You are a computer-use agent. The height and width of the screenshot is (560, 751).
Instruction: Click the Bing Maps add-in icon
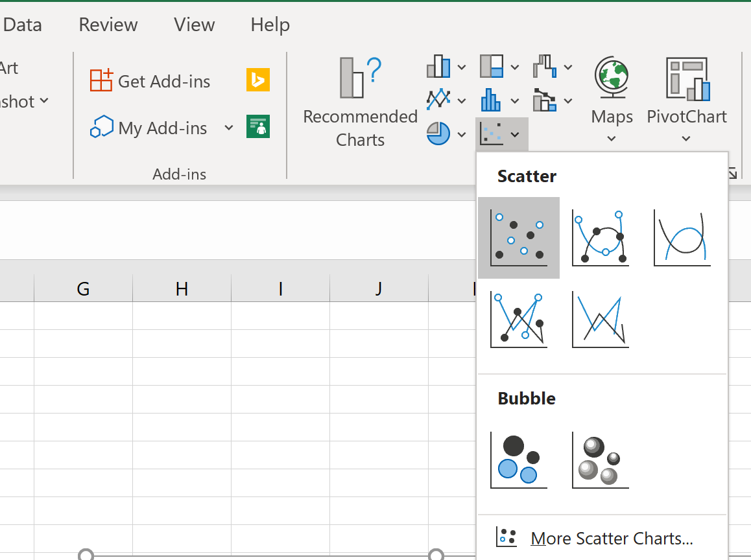click(x=257, y=80)
